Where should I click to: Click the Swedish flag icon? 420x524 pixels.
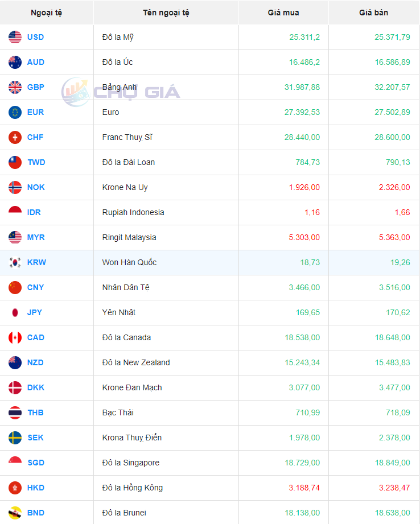(x=15, y=438)
